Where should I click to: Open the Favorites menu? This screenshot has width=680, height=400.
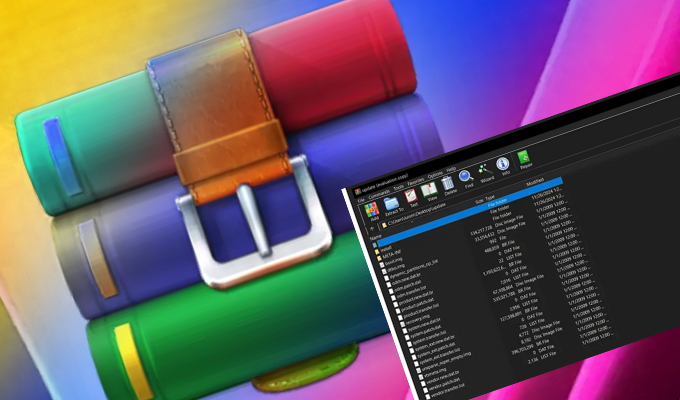point(415,182)
